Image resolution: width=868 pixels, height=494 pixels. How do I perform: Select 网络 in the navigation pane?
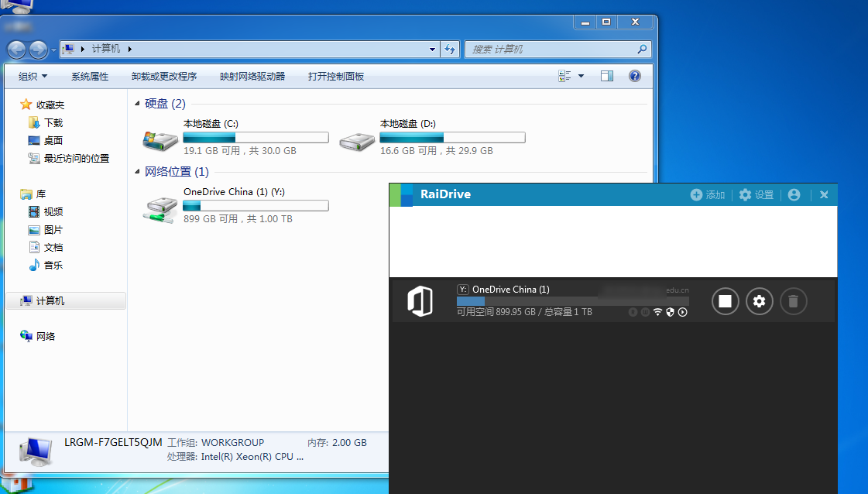pyautogui.click(x=46, y=336)
